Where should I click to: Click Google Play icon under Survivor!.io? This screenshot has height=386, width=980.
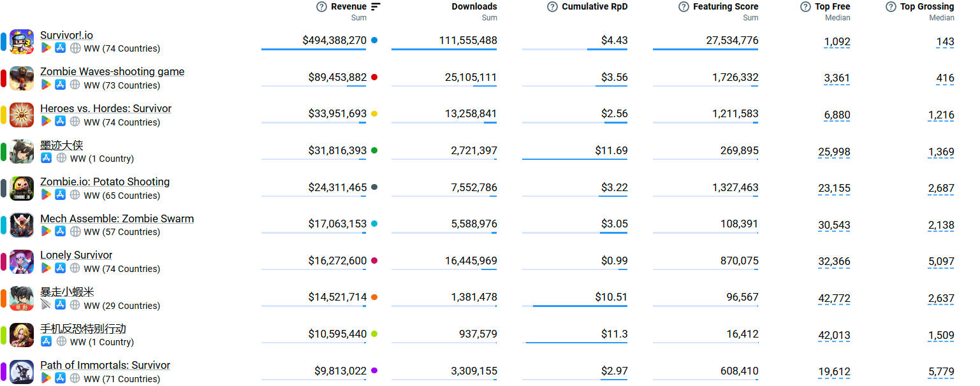(x=46, y=48)
